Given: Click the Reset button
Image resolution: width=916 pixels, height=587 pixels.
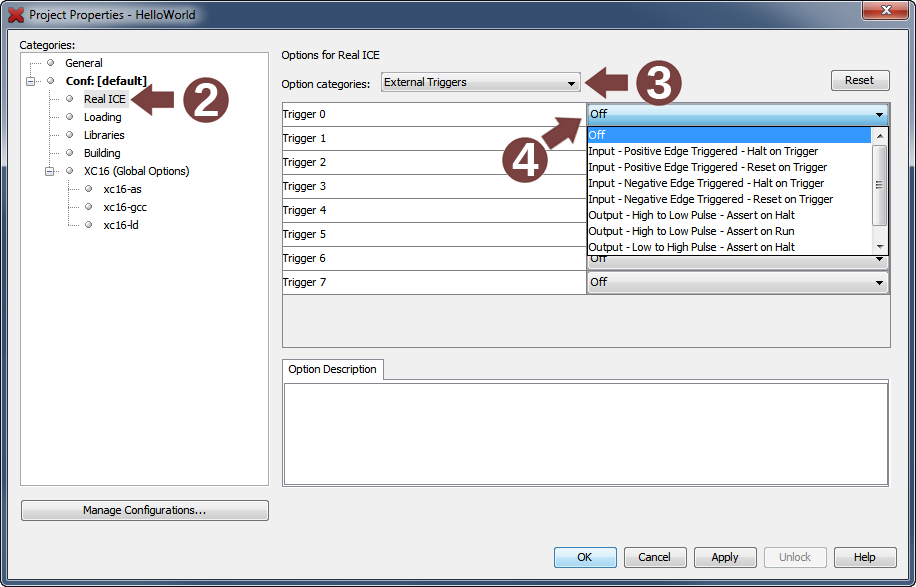Looking at the screenshot, I should click(859, 81).
